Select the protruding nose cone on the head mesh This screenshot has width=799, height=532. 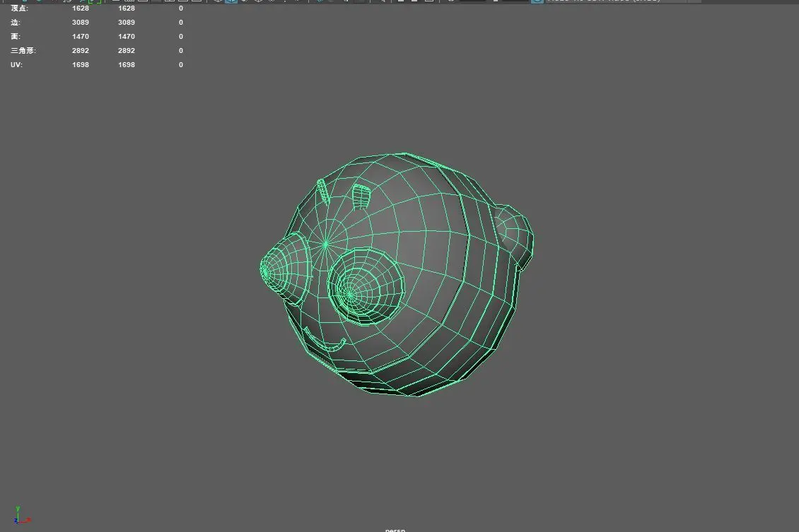click(x=284, y=268)
